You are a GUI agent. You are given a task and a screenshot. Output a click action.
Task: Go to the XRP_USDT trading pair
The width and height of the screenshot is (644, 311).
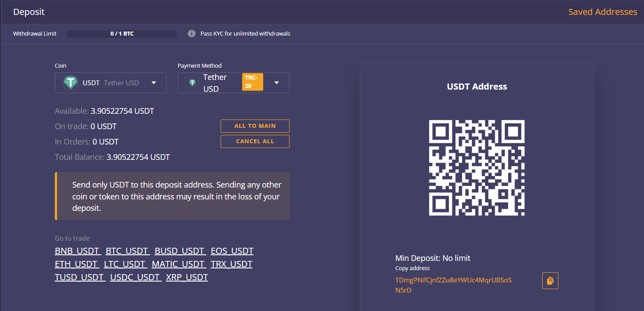(x=187, y=277)
